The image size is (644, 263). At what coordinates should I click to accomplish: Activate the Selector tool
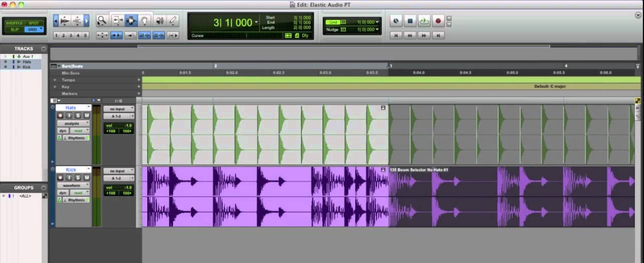coord(131,21)
